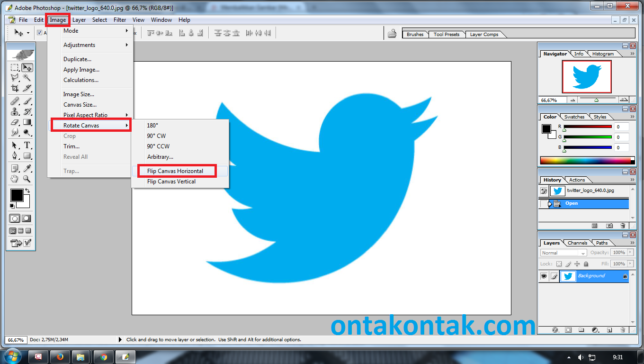Select the Healing Brush tool
The width and height of the screenshot is (644, 364).
(14, 100)
